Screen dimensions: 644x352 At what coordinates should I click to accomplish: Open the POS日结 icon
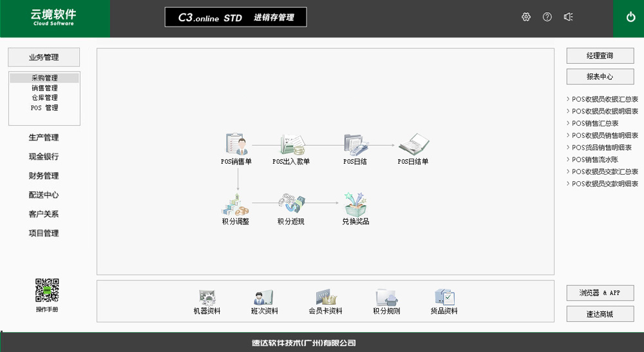coord(355,145)
